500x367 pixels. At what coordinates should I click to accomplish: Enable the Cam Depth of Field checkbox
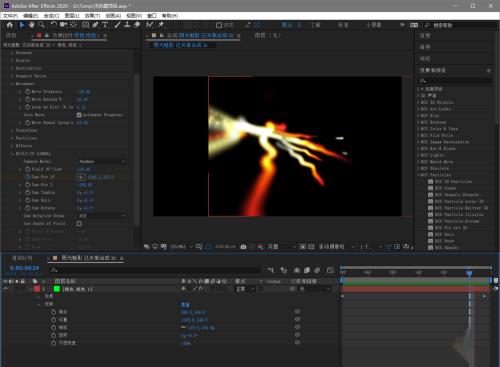pos(79,224)
